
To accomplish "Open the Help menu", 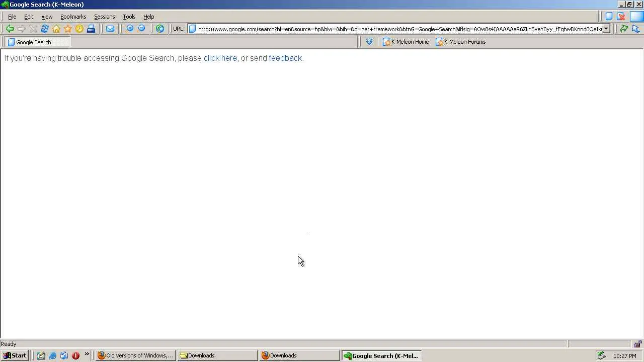I will [148, 17].
